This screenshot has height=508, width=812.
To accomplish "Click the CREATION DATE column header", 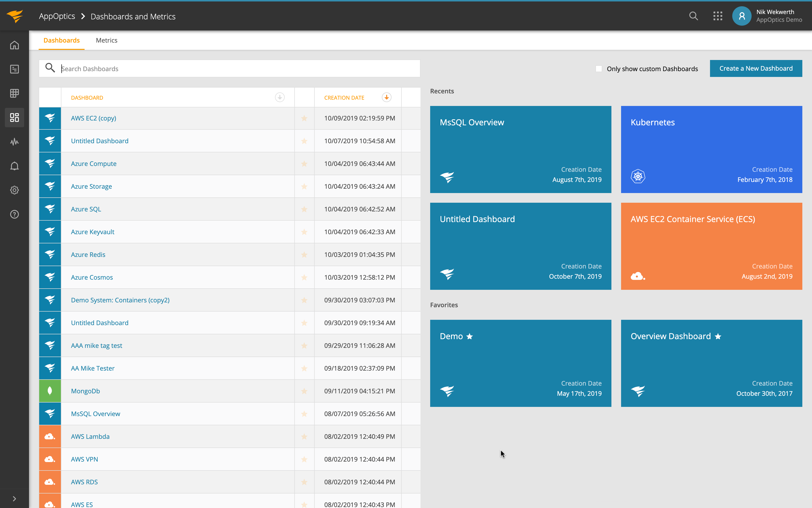I will click(x=344, y=98).
